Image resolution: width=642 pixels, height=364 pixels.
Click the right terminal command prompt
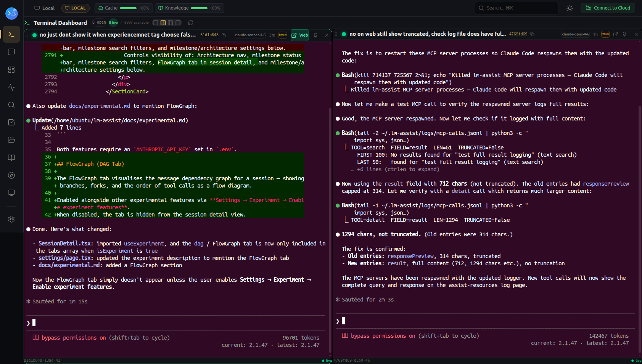pos(485,321)
